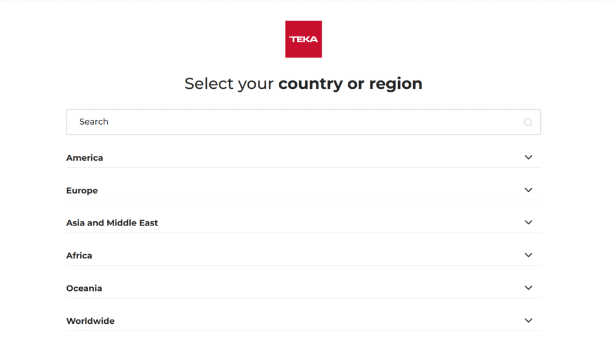Expand the Asia and Middle East chevron

click(x=529, y=222)
